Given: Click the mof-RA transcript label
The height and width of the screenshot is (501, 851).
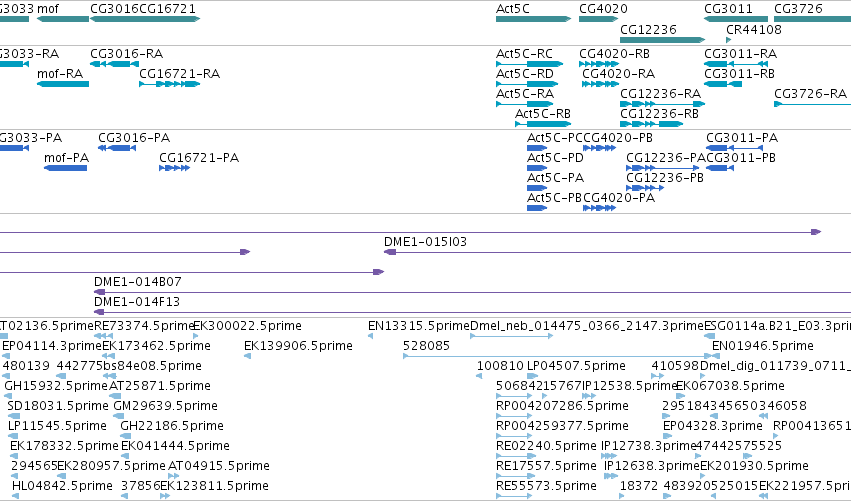Looking at the screenshot, I should [x=60, y=74].
